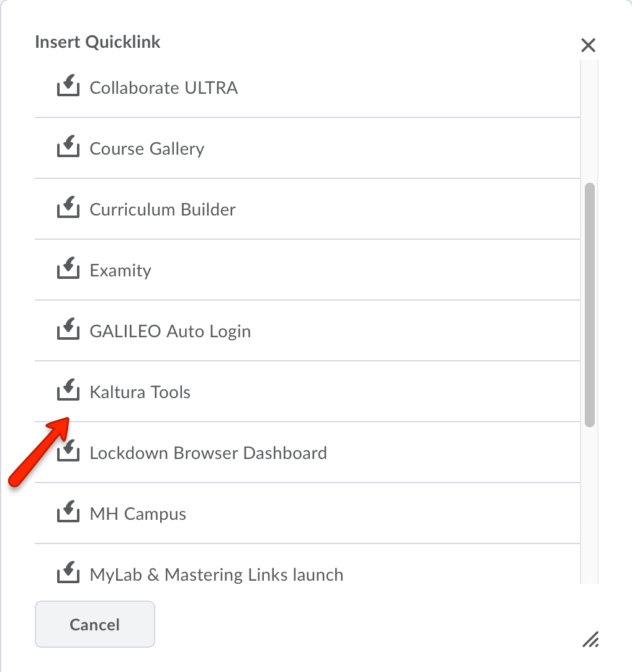Viewport: 632px width, 672px height.
Task: Insert the Kaltura Tools quicklink
Action: click(140, 392)
